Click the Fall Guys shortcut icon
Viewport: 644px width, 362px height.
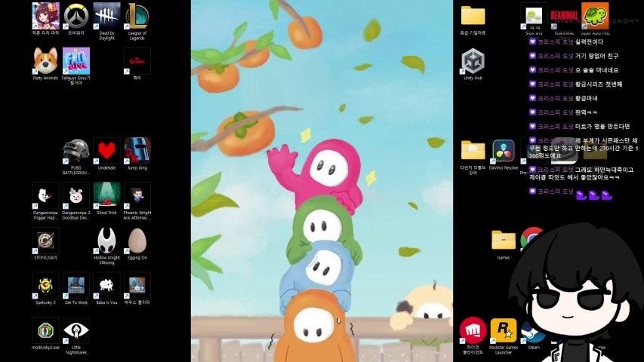pyautogui.click(x=75, y=60)
